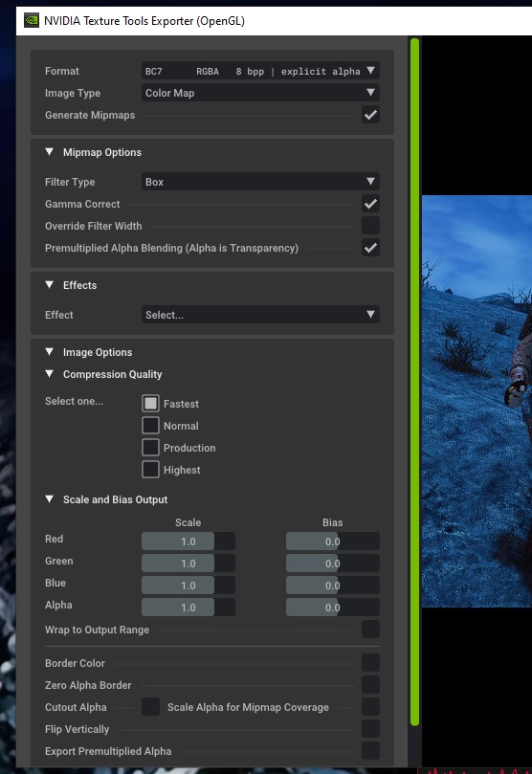Select the Production compression quality option

tap(150, 448)
